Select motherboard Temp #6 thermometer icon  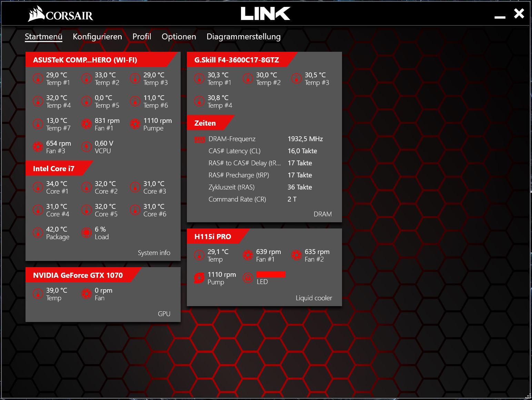pos(135,101)
